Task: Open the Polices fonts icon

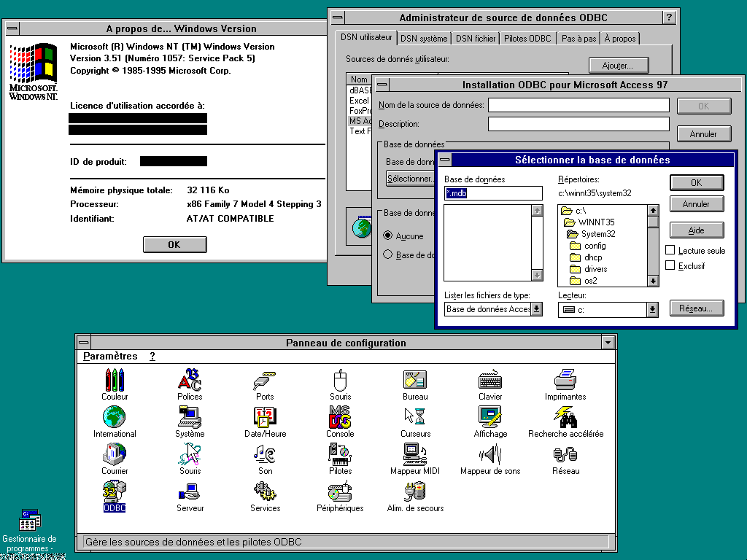Action: click(190, 381)
